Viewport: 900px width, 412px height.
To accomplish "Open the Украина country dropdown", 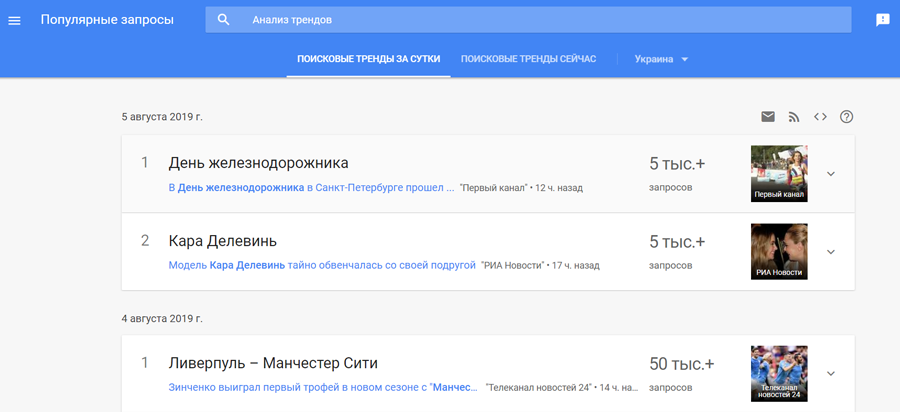I will [661, 59].
